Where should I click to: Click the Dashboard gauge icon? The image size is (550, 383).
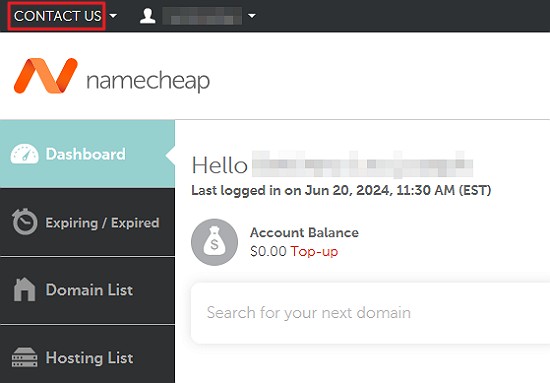tap(25, 154)
